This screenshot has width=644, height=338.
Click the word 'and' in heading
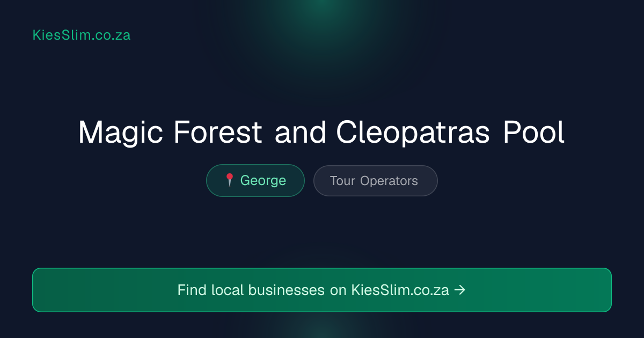point(301,133)
